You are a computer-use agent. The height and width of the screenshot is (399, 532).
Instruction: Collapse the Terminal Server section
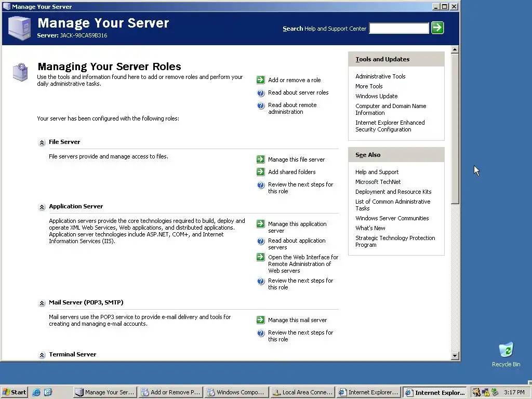(42, 355)
